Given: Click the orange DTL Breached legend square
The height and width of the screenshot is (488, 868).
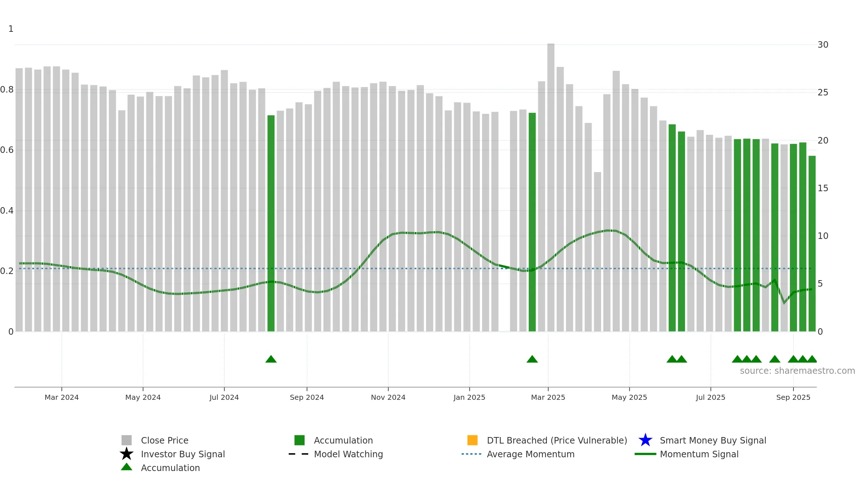Looking at the screenshot, I should [x=472, y=440].
